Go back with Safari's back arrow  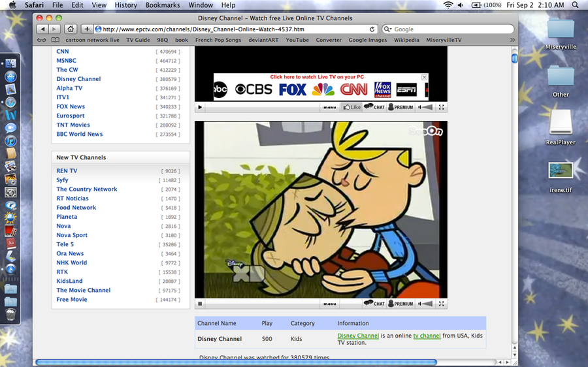pos(42,29)
